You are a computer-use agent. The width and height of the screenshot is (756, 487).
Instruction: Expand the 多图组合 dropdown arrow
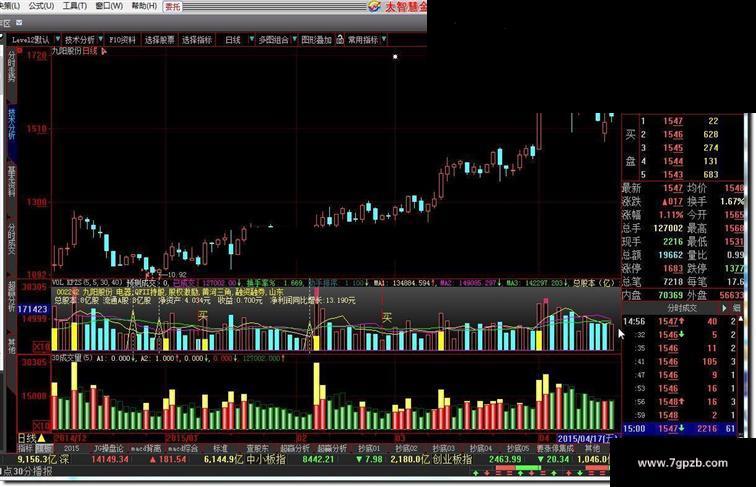[295, 39]
